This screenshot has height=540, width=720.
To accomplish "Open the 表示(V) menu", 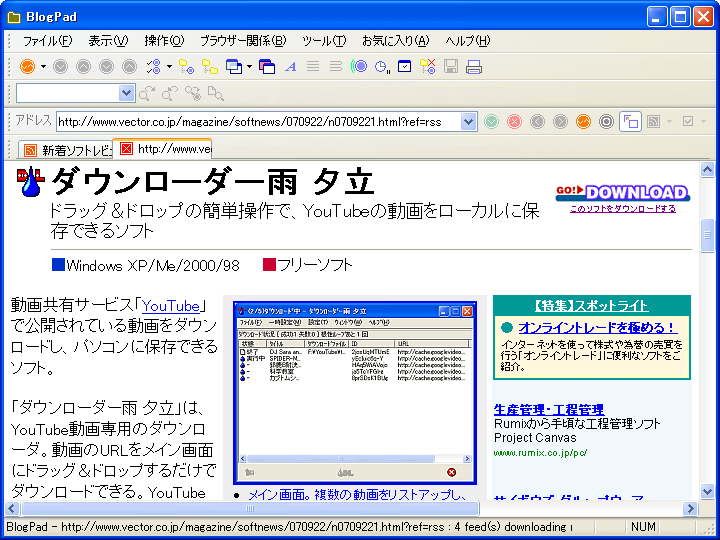I will coord(108,41).
